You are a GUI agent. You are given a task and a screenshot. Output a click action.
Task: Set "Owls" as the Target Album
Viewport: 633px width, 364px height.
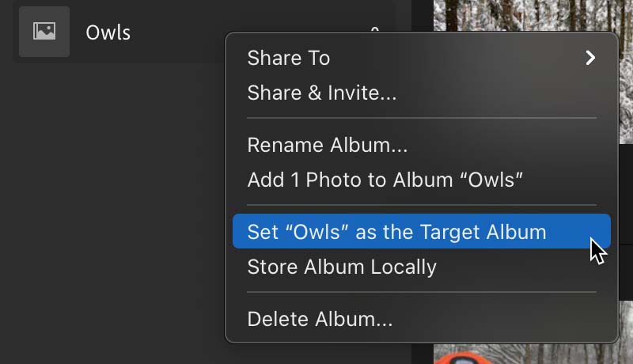pyautogui.click(x=422, y=231)
